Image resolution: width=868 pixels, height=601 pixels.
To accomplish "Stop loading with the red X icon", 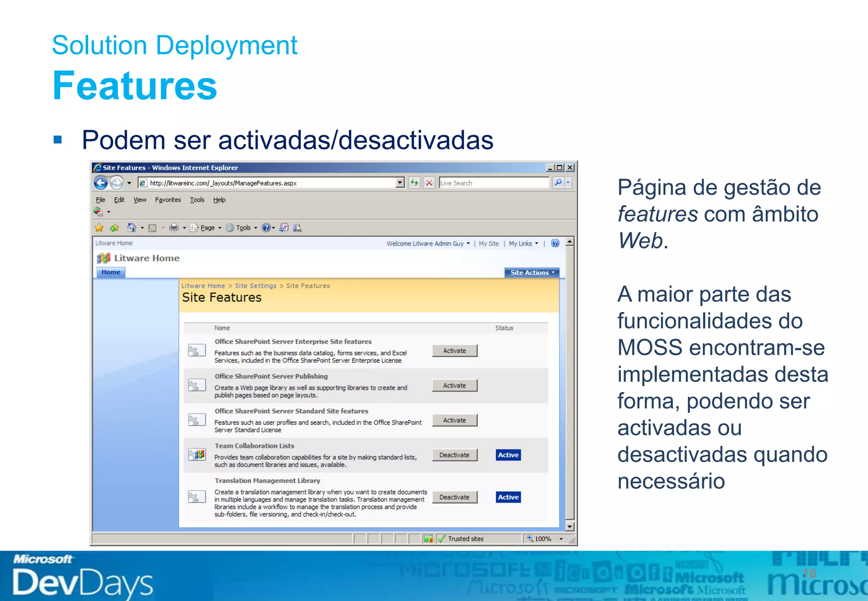I will [429, 183].
